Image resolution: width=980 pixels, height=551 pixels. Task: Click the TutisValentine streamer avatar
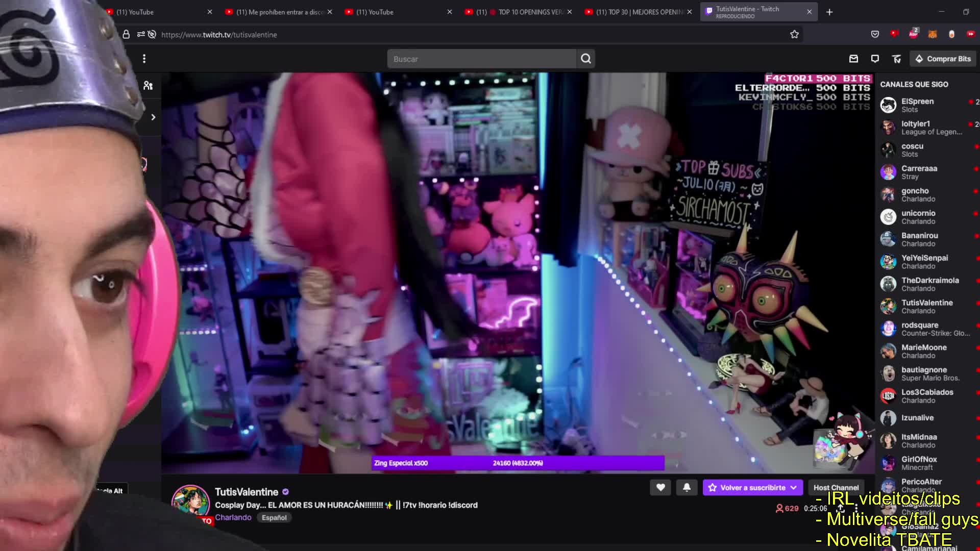(x=190, y=504)
